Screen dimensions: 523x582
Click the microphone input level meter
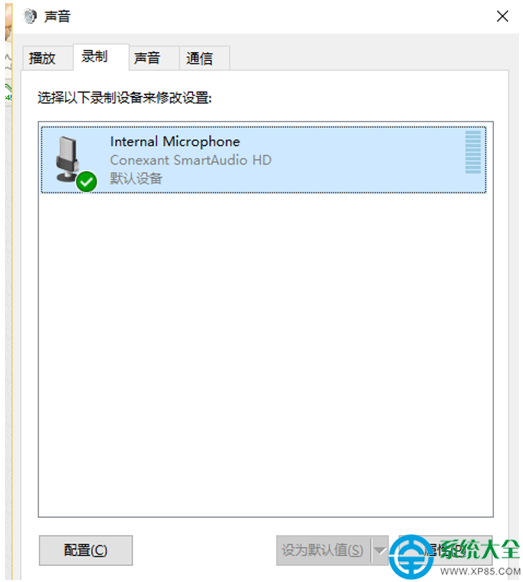click(473, 152)
